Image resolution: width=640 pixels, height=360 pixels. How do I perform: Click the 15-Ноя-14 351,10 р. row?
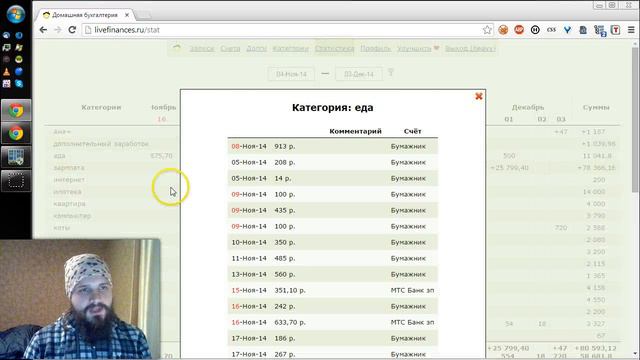(x=333, y=290)
